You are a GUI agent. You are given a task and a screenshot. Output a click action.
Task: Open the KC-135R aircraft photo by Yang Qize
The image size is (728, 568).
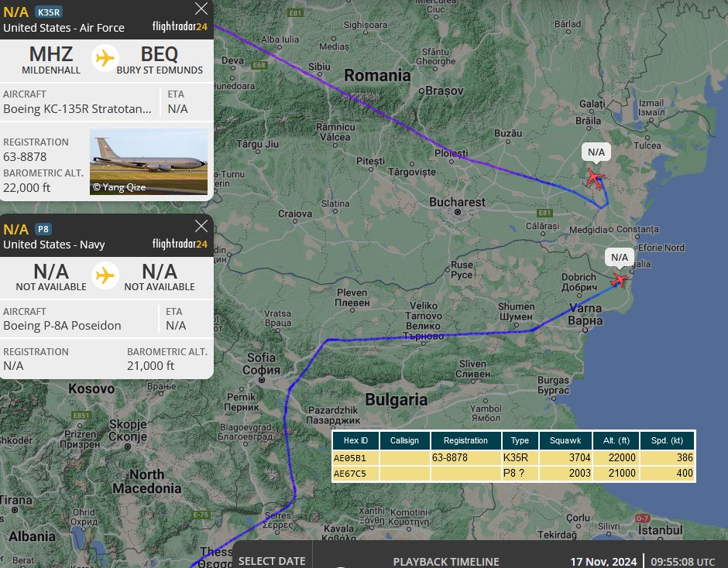click(x=149, y=162)
